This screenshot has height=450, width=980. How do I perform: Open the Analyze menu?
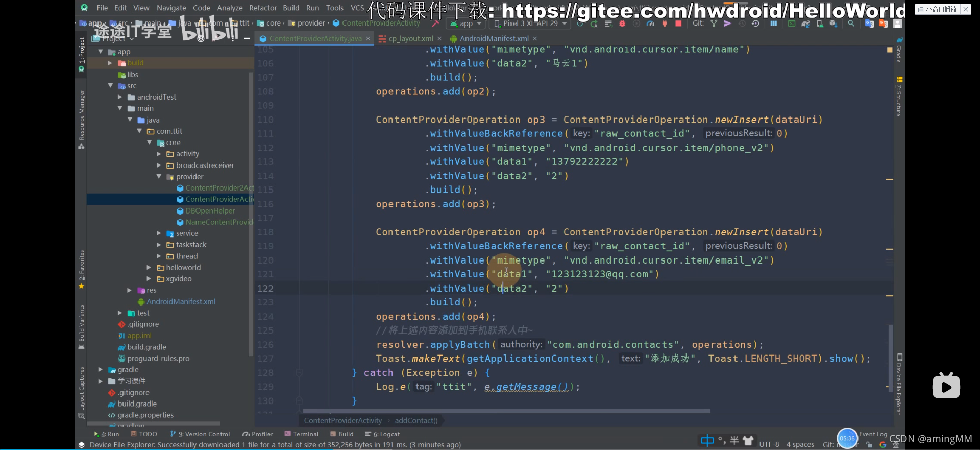pos(230,8)
